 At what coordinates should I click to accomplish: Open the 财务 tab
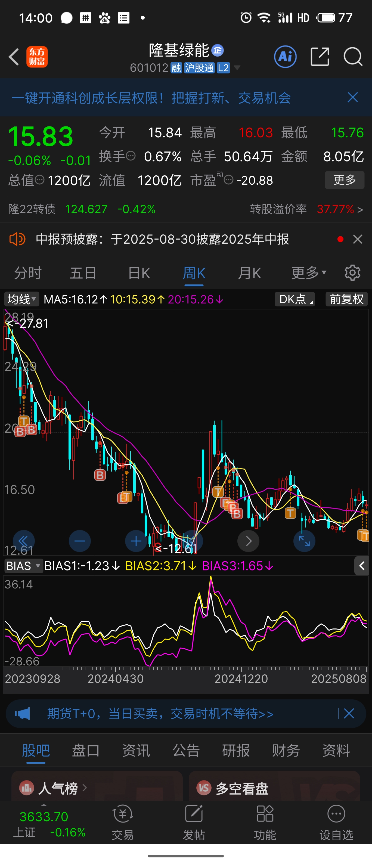pos(286,751)
